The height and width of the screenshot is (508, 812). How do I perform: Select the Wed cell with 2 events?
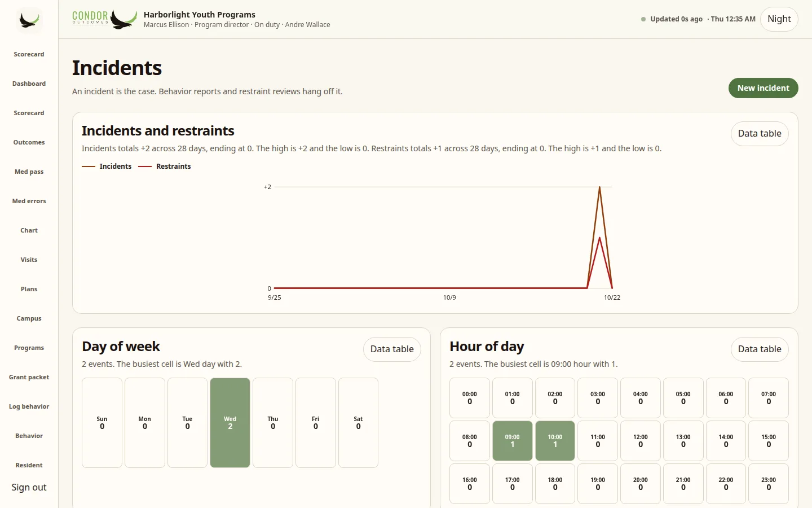click(x=230, y=423)
